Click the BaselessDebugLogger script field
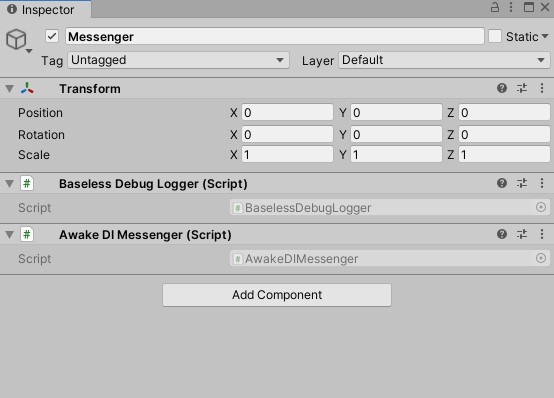The image size is (554, 398). coord(390,207)
